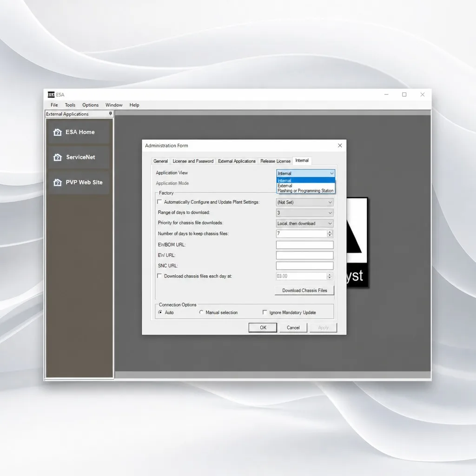Click the Apply button
Image resolution: width=476 pixels, height=476 pixels.
324,328
